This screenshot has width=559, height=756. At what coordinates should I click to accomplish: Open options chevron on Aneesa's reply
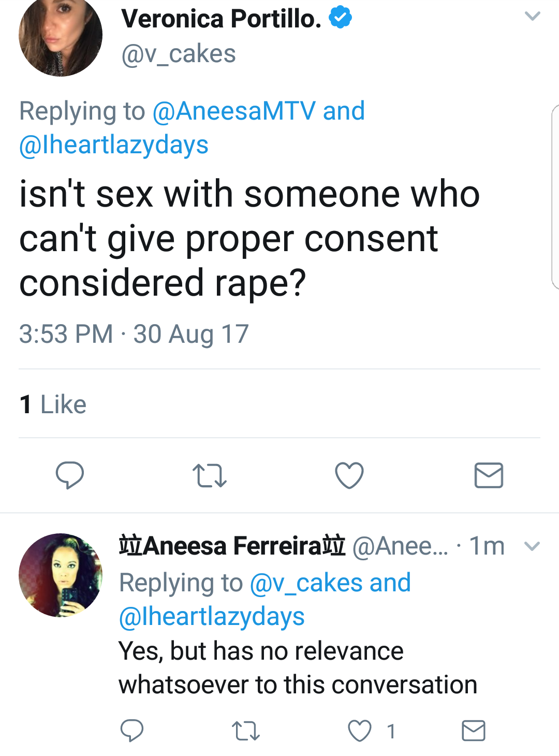[532, 546]
